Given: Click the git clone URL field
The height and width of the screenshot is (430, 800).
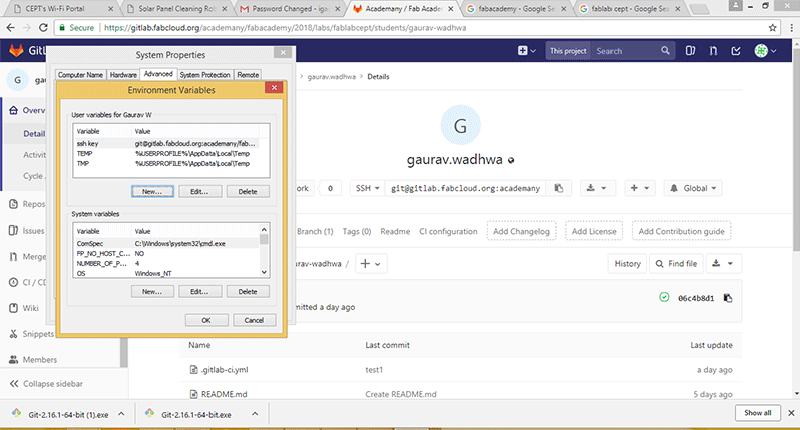Looking at the screenshot, I should coord(465,188).
